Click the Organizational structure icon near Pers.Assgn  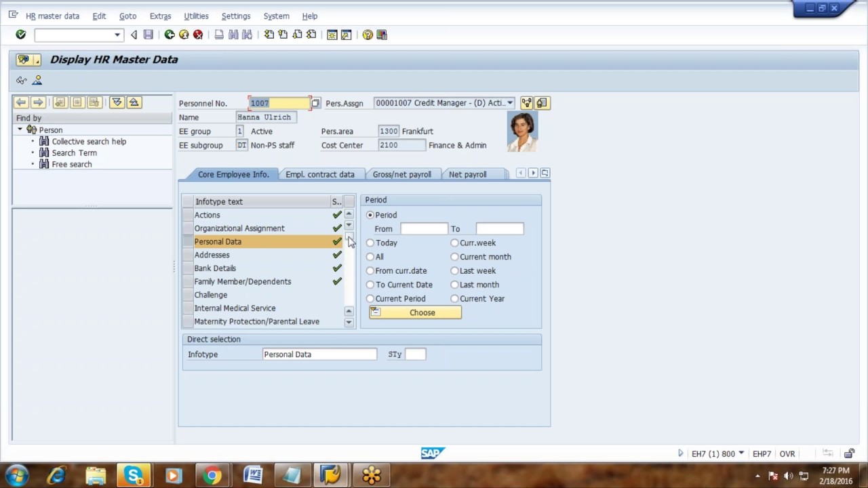click(527, 103)
